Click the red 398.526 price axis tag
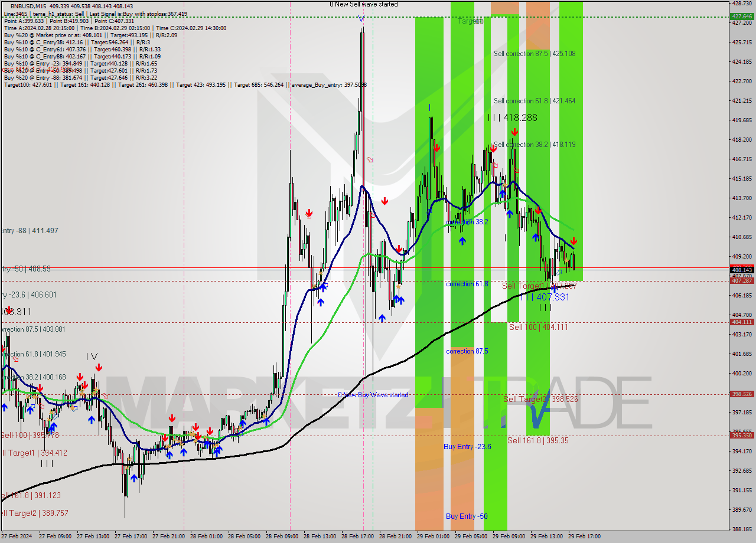The image size is (756, 543). point(742,394)
